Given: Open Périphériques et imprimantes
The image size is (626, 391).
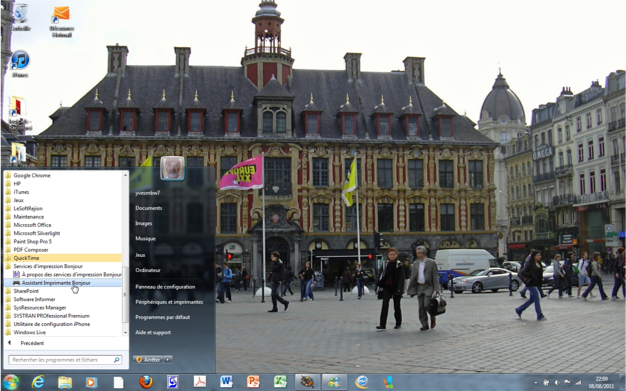Looking at the screenshot, I should [x=169, y=302].
